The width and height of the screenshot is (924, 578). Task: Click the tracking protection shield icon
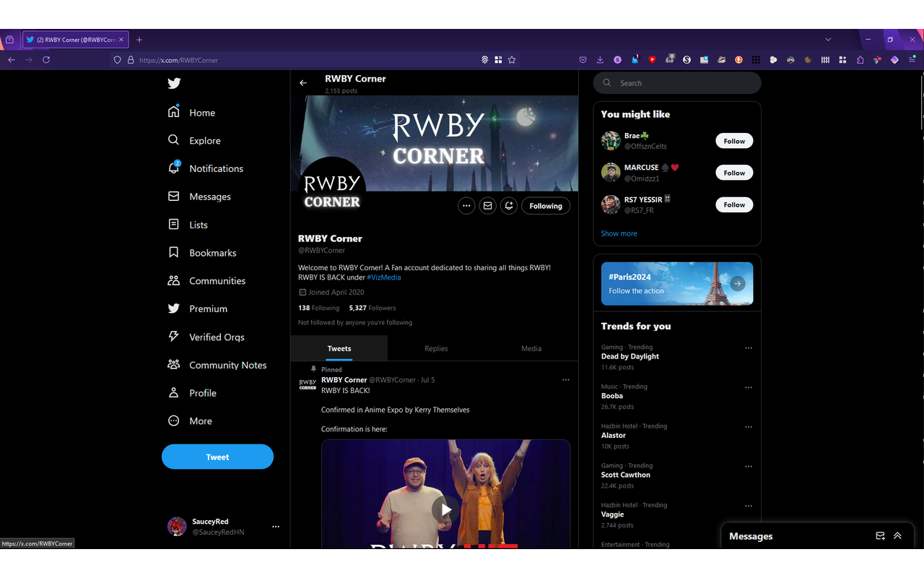pos(117,60)
